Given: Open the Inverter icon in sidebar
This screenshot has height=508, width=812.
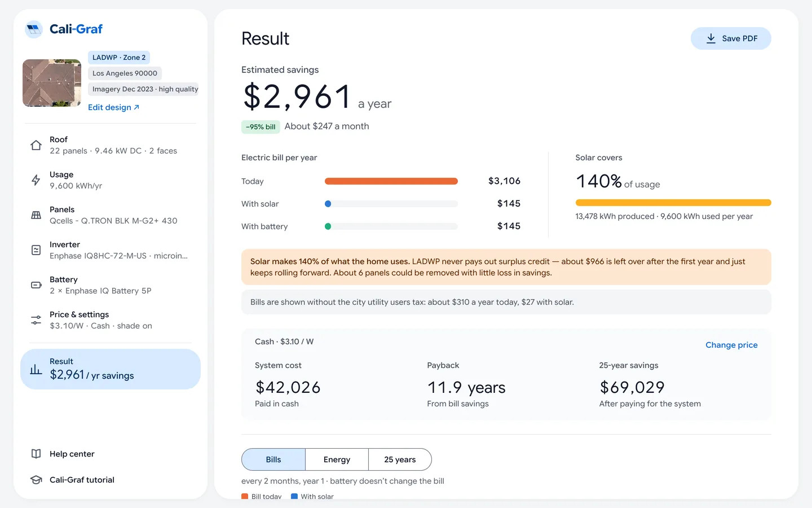Looking at the screenshot, I should 36,250.
